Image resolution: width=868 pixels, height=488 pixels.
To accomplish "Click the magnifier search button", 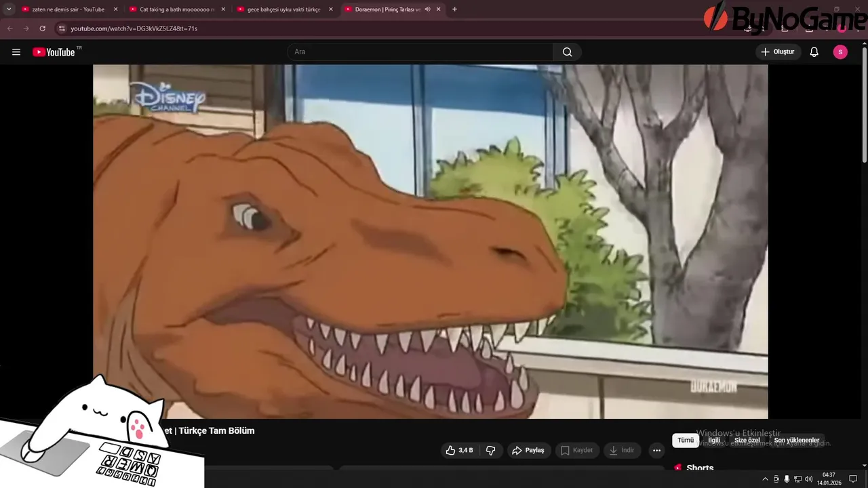I will 567,52.
